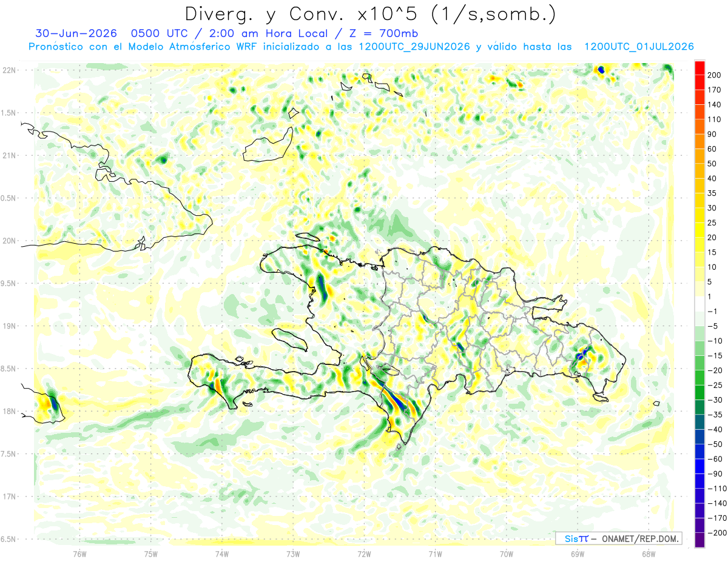Click the '200' color bar value

point(713,75)
